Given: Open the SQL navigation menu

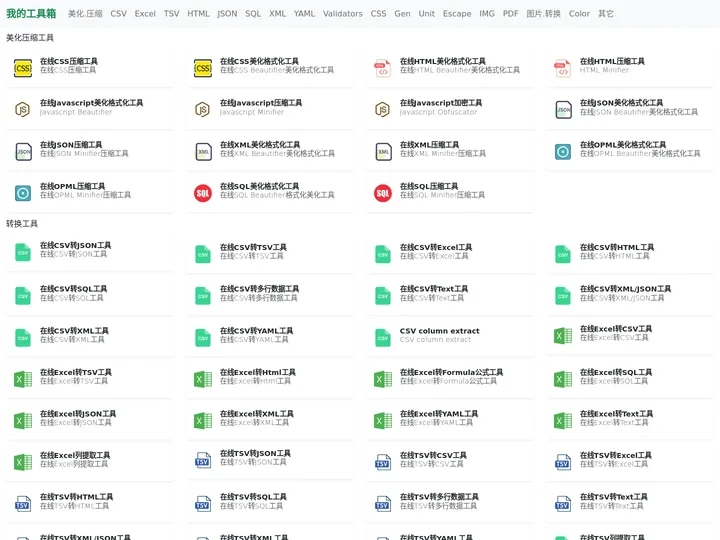Looking at the screenshot, I should 253,14.
